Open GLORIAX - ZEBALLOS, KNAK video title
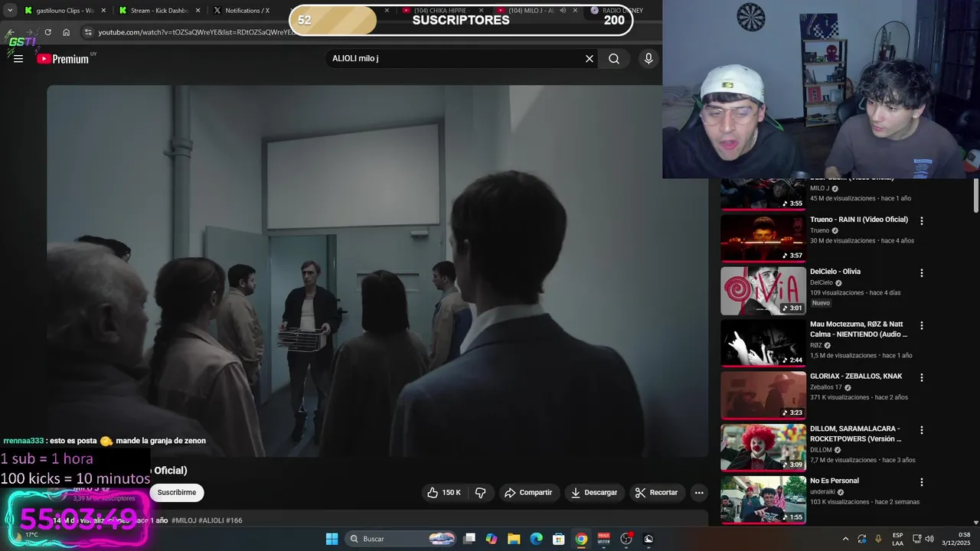The image size is (980, 551). click(856, 377)
